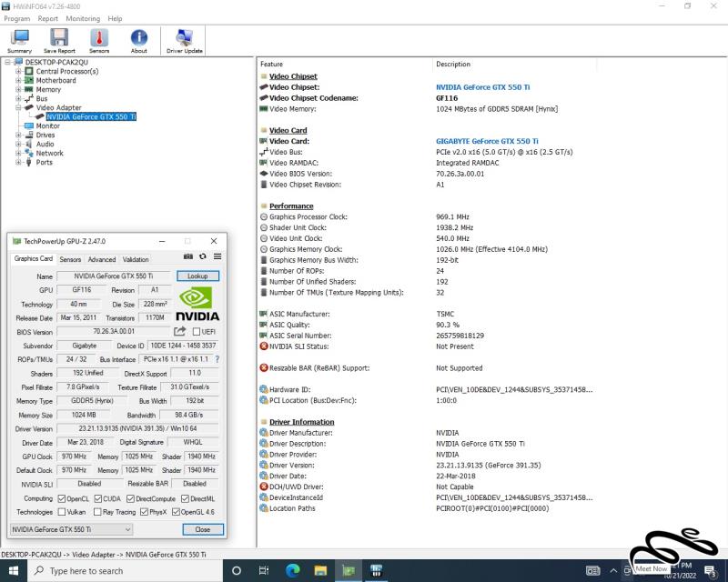Click the GIGABYTE GeForce GTX 550 Ti link
This screenshot has height=582, width=728.
click(x=487, y=141)
